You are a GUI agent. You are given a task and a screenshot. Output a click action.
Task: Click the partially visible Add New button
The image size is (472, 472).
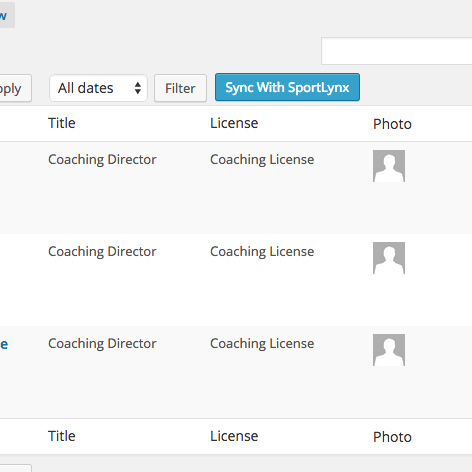point(7,15)
